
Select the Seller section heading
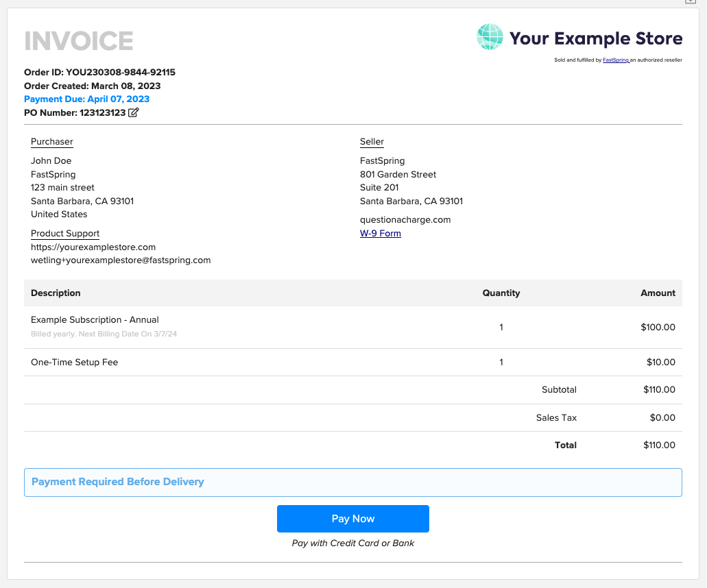pyautogui.click(x=372, y=142)
